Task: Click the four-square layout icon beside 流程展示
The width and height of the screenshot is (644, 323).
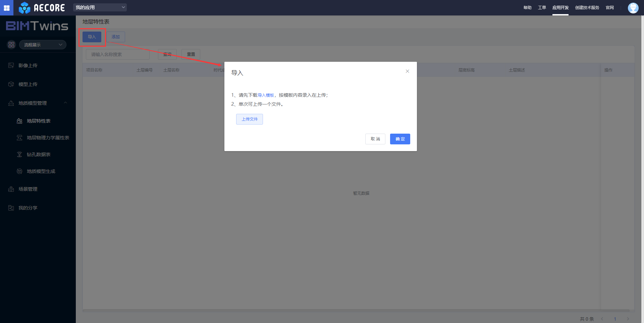Action: tap(11, 45)
